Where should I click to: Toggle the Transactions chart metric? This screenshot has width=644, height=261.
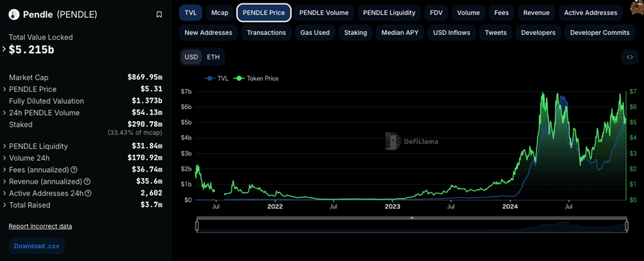266,32
